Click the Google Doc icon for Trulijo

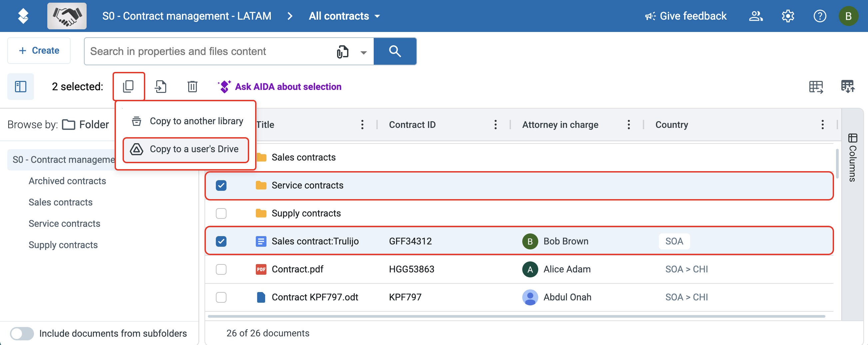pyautogui.click(x=261, y=241)
